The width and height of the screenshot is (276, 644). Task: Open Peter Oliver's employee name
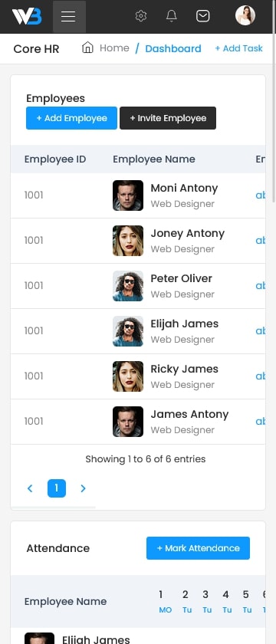point(181,278)
